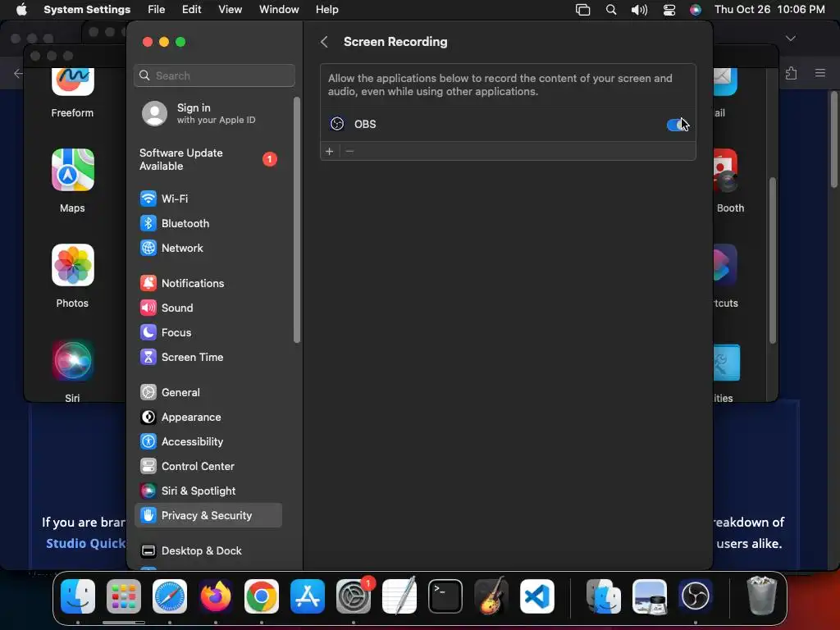The image size is (840, 630).
Task: Open TextEdit from the Dock
Action: point(399,596)
